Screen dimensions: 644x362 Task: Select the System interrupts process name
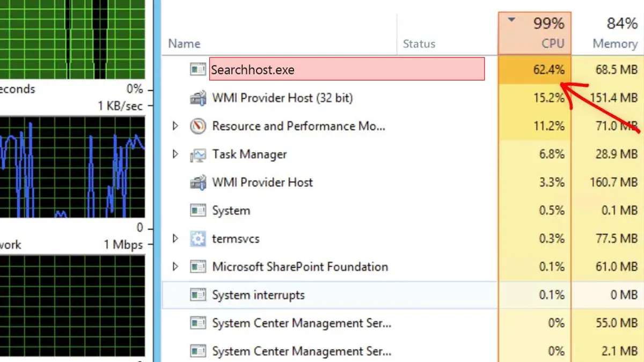tap(258, 295)
